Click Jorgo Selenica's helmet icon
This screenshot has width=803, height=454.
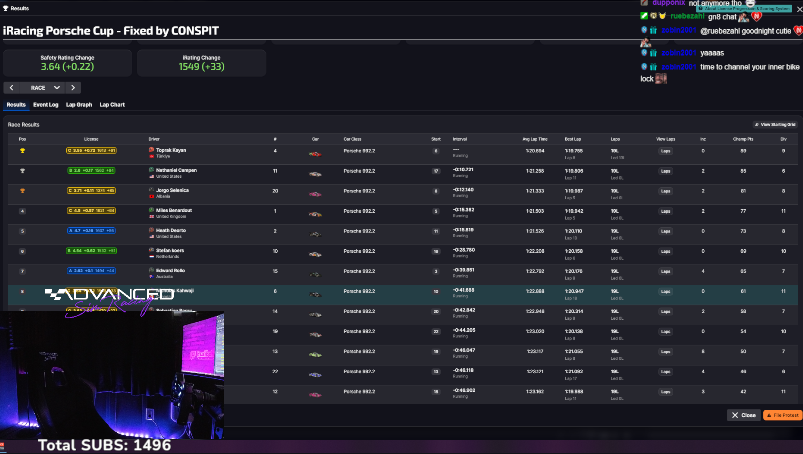coord(152,190)
